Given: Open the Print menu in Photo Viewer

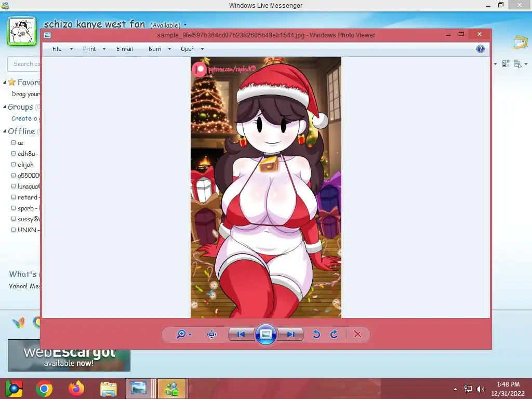Looking at the screenshot, I should click(89, 49).
